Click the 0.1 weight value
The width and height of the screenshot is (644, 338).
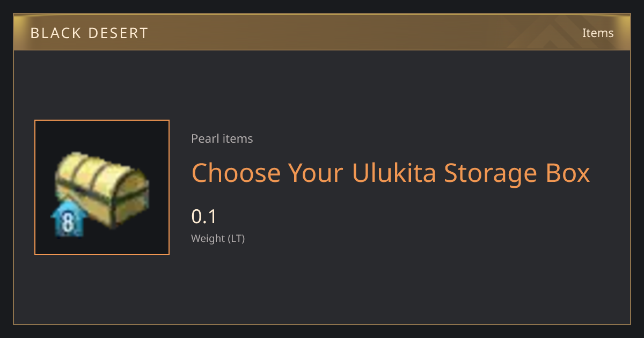[204, 217]
